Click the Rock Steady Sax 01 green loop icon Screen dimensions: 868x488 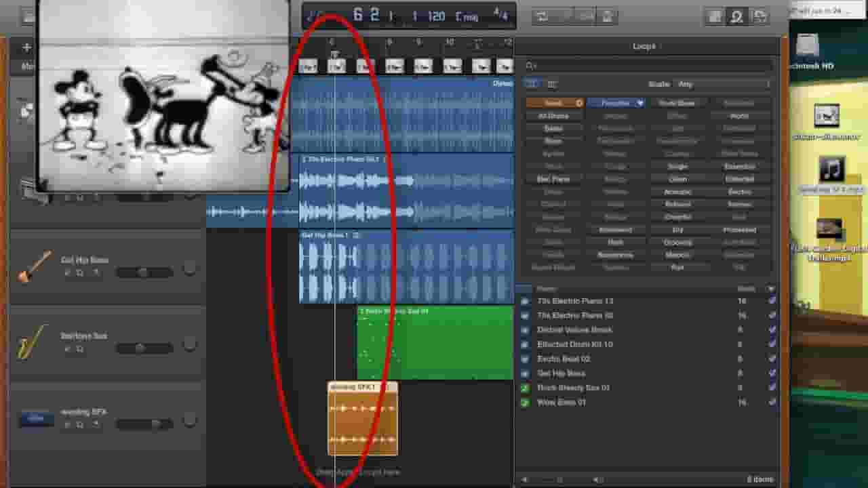(524, 388)
